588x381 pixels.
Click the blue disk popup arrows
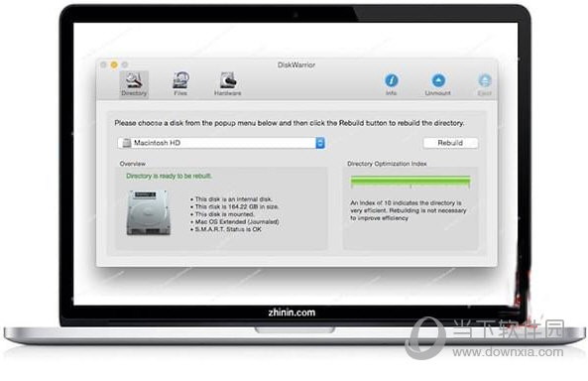[320, 143]
